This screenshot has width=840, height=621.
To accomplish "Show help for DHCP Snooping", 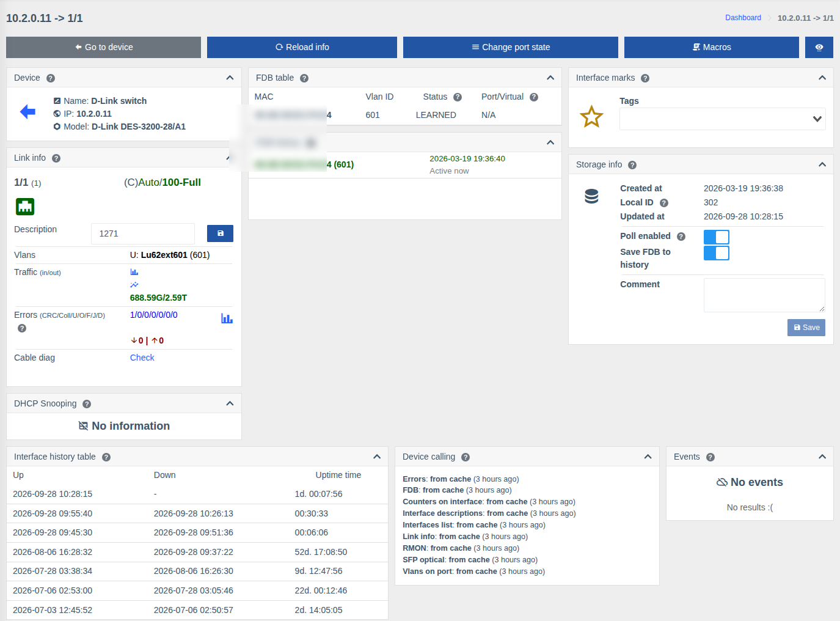I will pos(87,404).
